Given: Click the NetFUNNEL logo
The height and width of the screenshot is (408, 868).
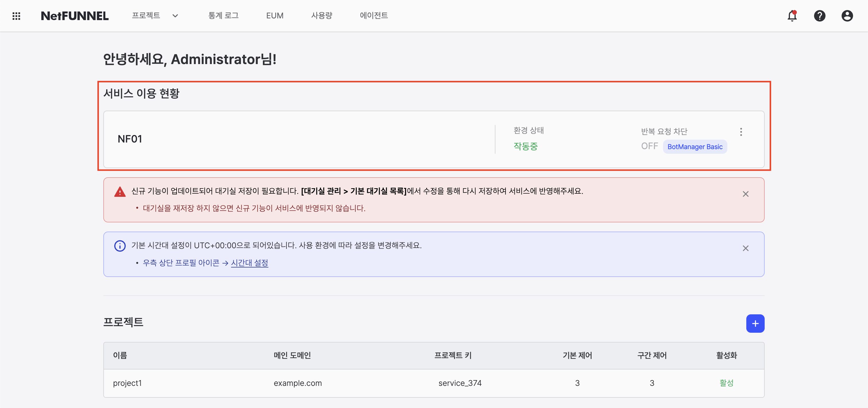Looking at the screenshot, I should tap(75, 16).
